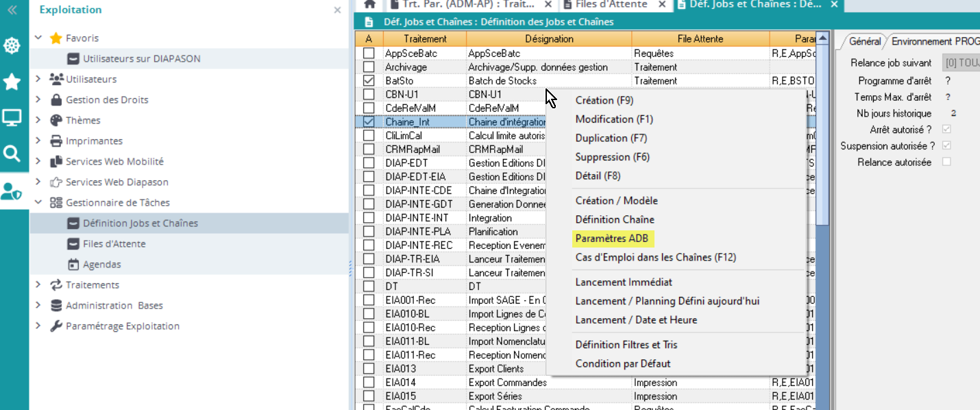Image resolution: width=980 pixels, height=410 pixels.
Task: Switch to the Files d'Attente tab
Action: [x=611, y=5]
